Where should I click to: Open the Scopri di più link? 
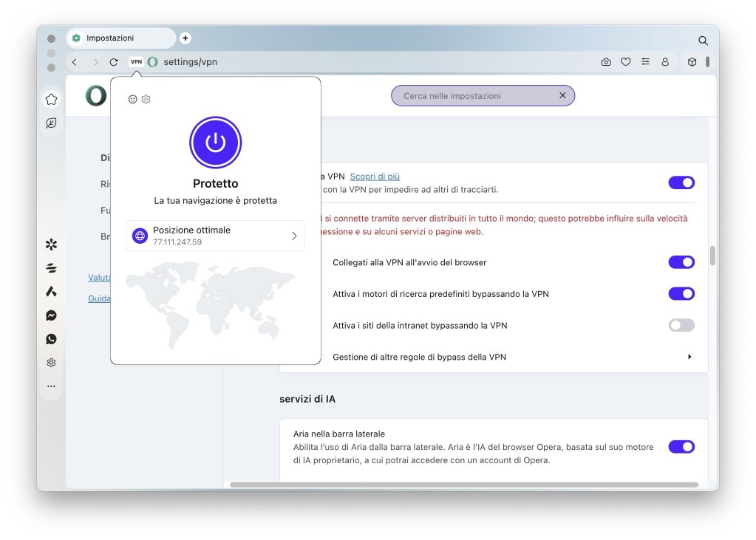(x=375, y=177)
